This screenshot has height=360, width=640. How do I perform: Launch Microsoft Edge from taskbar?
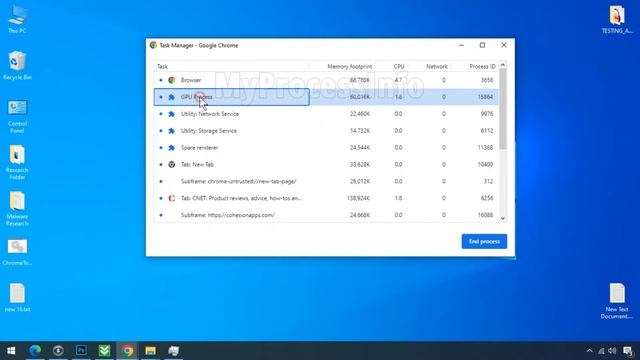[35, 351]
